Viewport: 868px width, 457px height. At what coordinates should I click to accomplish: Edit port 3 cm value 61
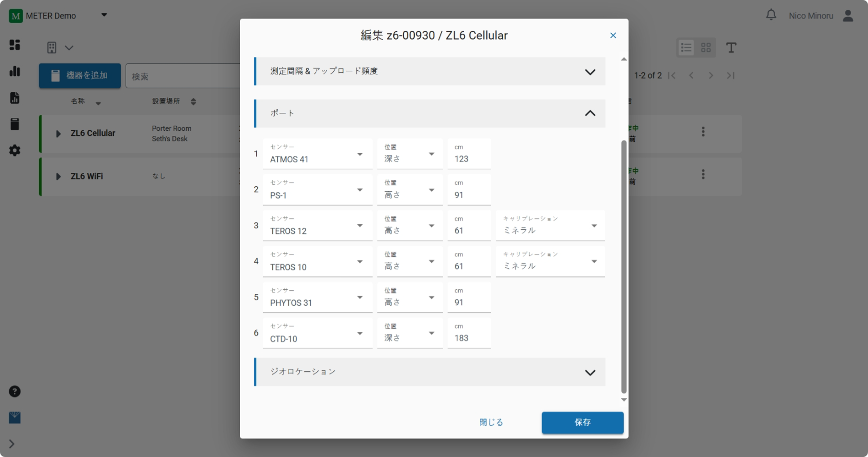(x=469, y=226)
